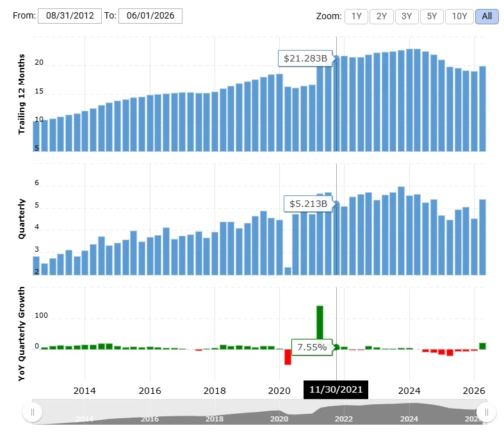Click the 6 tick on the quarterly axis
Image resolution: width=504 pixels, height=433 pixels.
pos(37,183)
